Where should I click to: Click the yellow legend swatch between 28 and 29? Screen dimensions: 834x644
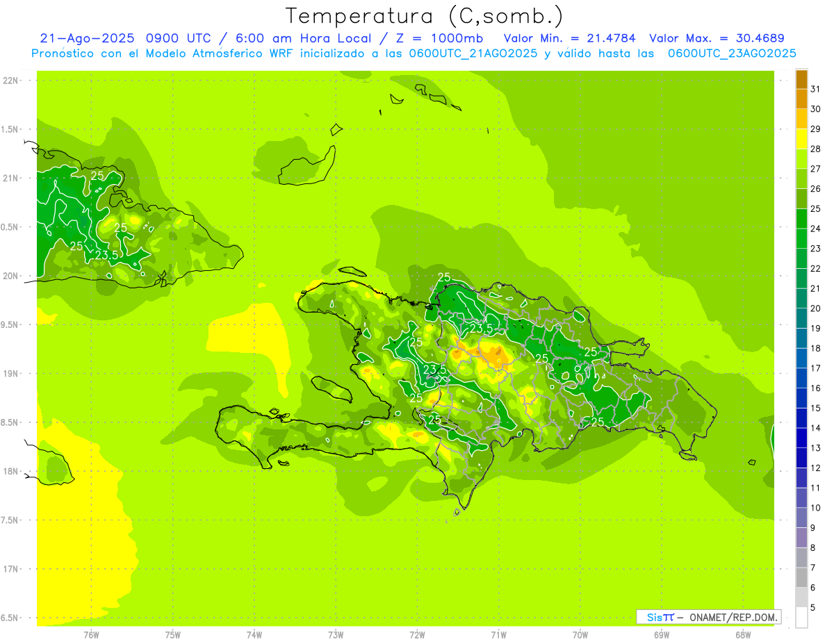(801, 139)
